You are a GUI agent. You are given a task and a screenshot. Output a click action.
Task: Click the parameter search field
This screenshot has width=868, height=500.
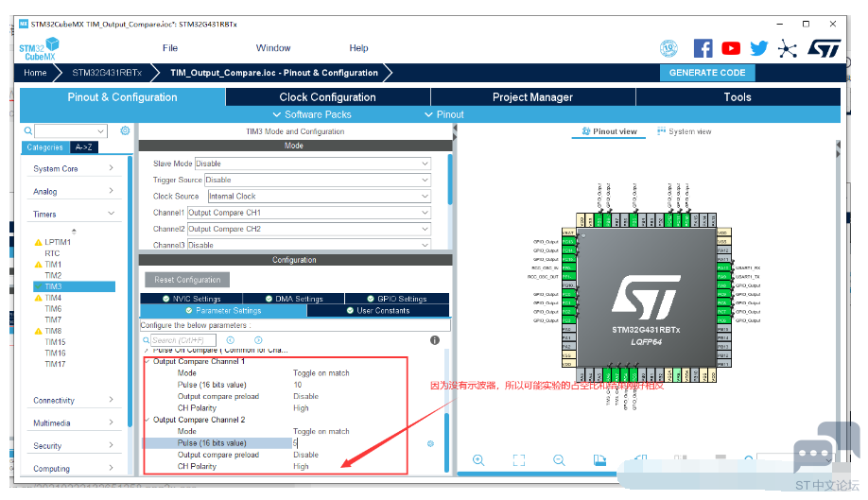[182, 340]
